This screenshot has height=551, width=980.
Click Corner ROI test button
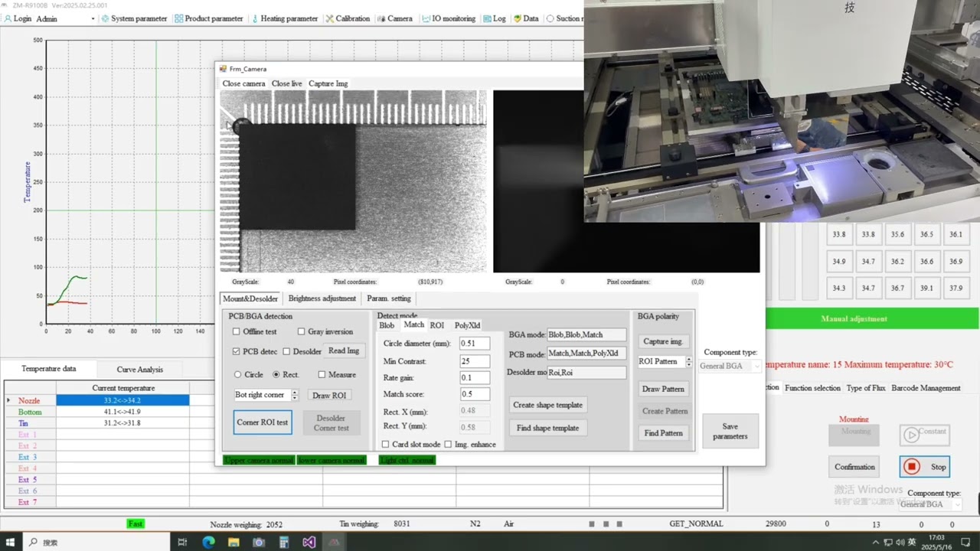pyautogui.click(x=263, y=422)
